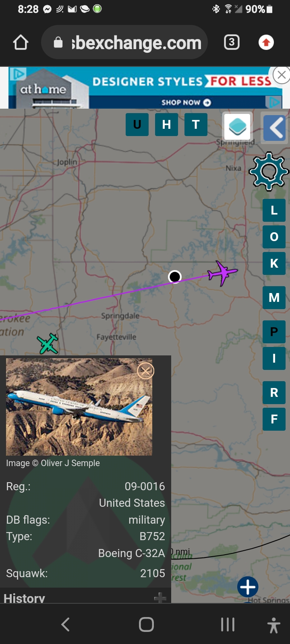Select the purple Boeing C-32A aircraft
Viewport: 290px width, 644px height.
[222, 273]
